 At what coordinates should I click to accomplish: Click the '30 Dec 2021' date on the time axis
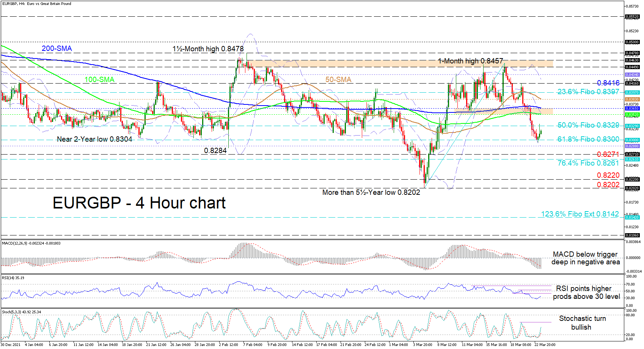click(x=11, y=345)
